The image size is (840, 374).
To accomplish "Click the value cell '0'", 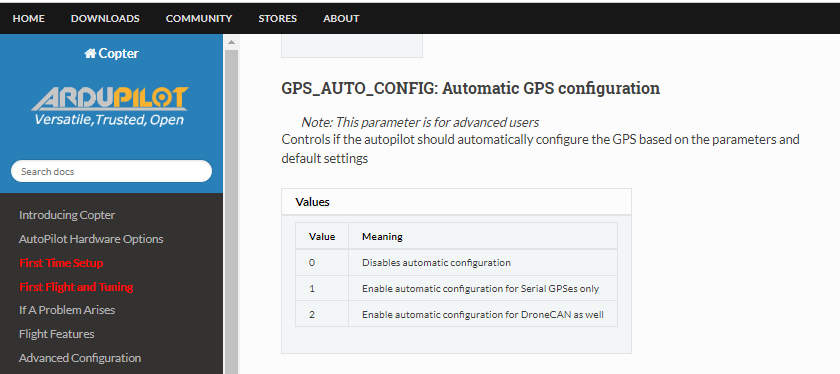I will click(x=322, y=263).
